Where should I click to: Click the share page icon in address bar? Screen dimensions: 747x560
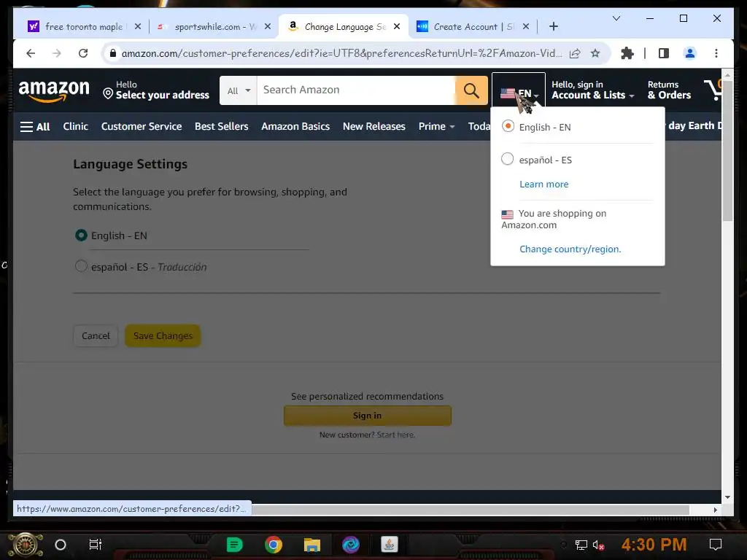click(x=575, y=53)
